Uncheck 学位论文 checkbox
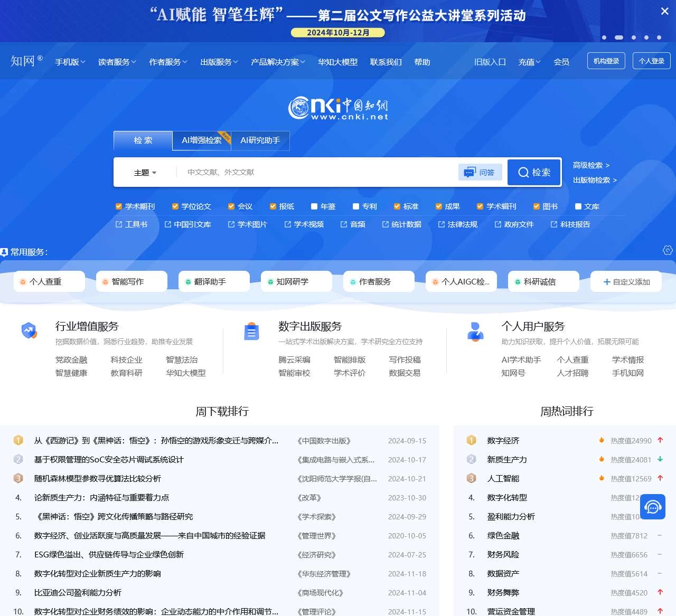This screenshot has height=616, width=676. click(x=175, y=206)
